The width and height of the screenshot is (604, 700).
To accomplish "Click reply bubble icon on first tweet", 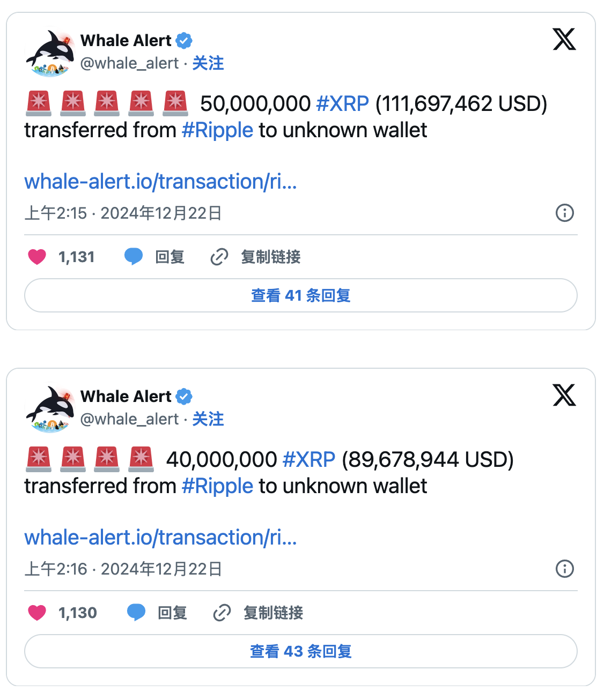I will (x=134, y=257).
